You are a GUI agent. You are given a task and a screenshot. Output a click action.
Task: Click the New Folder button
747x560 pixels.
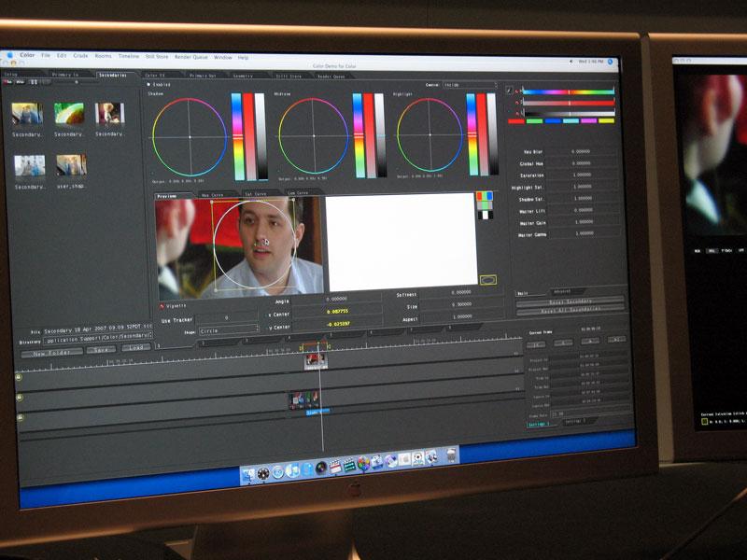(52, 353)
